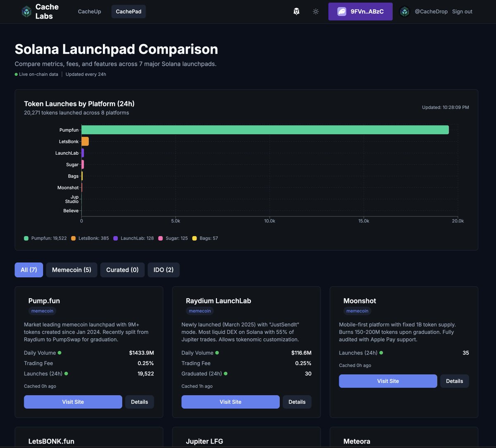Select the All (7) filter tab
This screenshot has height=448, width=496.
coord(29,270)
